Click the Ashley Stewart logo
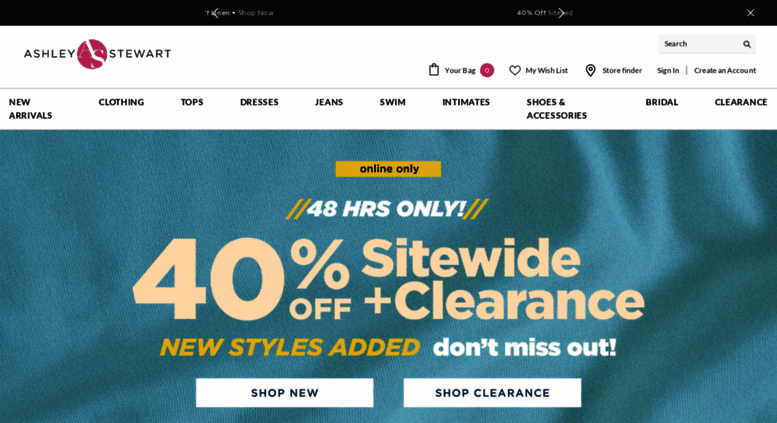This screenshot has height=423, width=777. [x=97, y=53]
